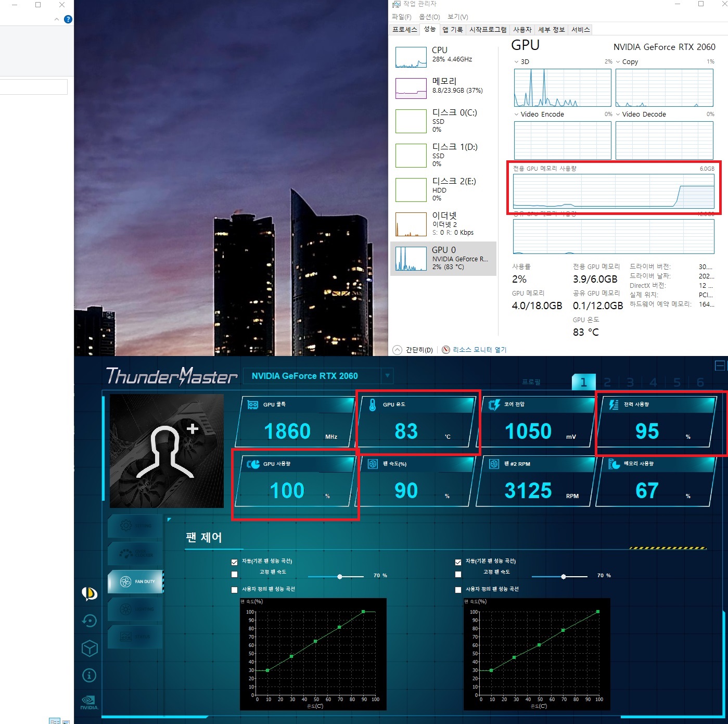Click the fewer details arrow icon
This screenshot has height=724, width=728.
[397, 350]
